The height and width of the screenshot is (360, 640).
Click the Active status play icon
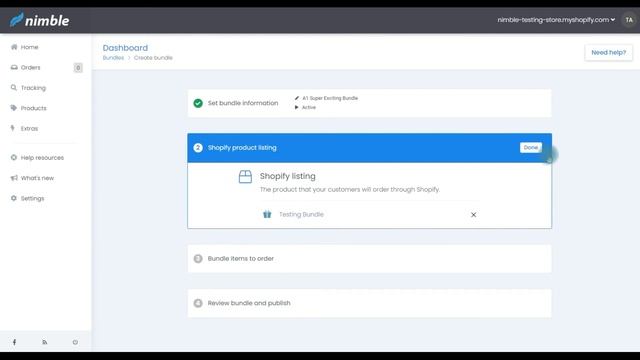coord(297,107)
